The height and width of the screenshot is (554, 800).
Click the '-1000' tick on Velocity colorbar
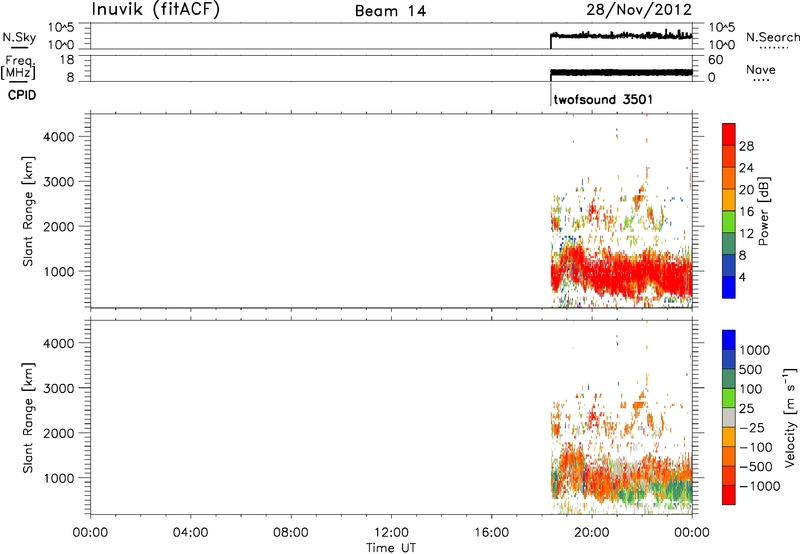click(x=760, y=486)
